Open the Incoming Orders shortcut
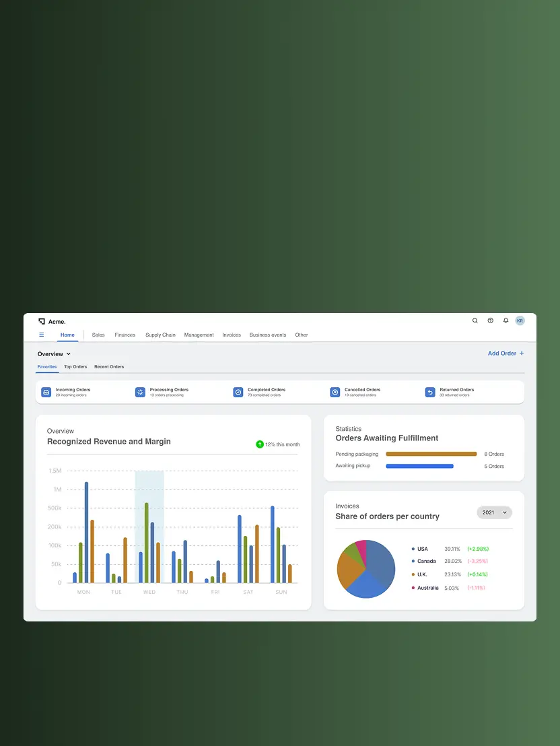 pos(66,392)
